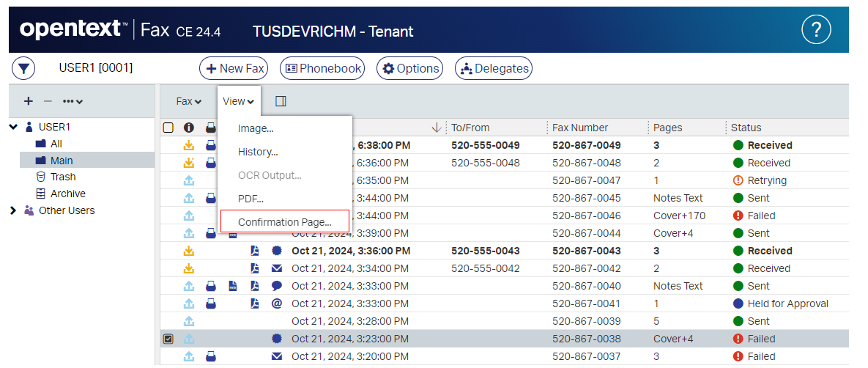
Task: Click Failed status icon for 520-867-0046
Action: coord(738,216)
